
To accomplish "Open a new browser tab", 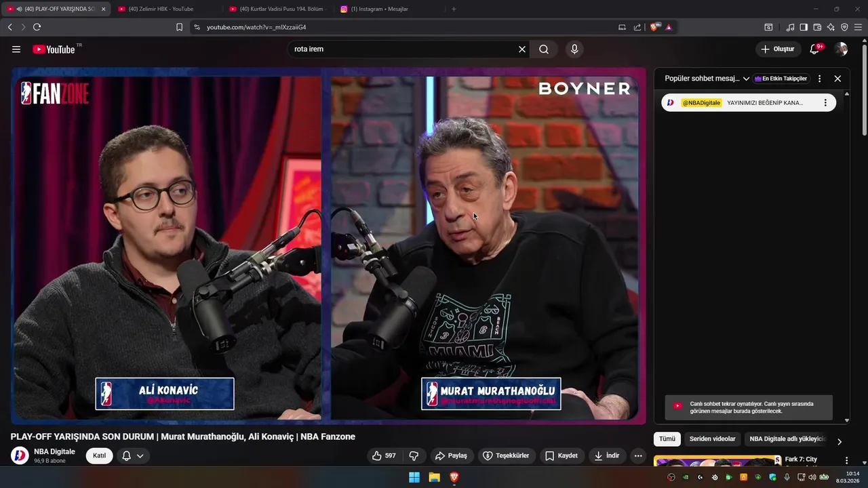I will click(454, 9).
